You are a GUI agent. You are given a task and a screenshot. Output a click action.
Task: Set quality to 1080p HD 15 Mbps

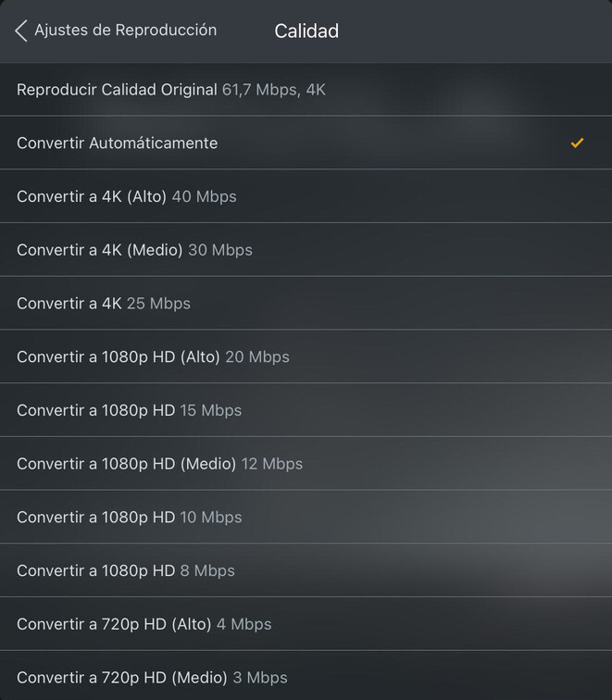tap(129, 410)
